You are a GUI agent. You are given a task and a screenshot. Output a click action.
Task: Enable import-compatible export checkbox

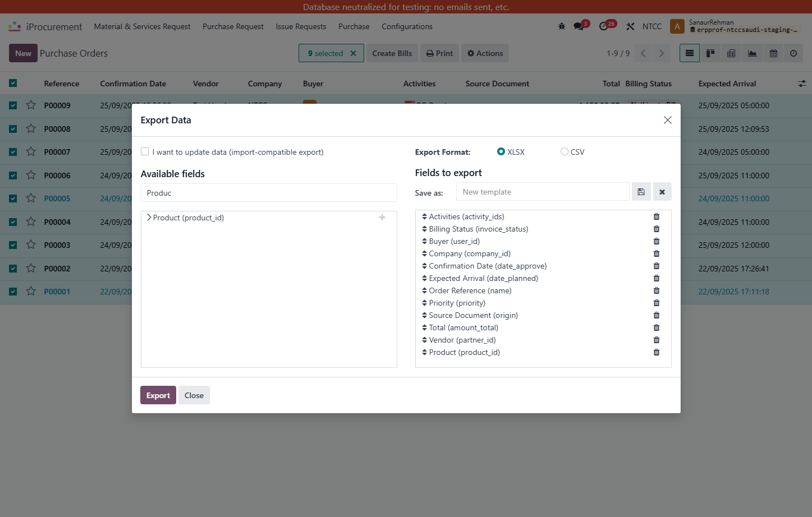[145, 151]
